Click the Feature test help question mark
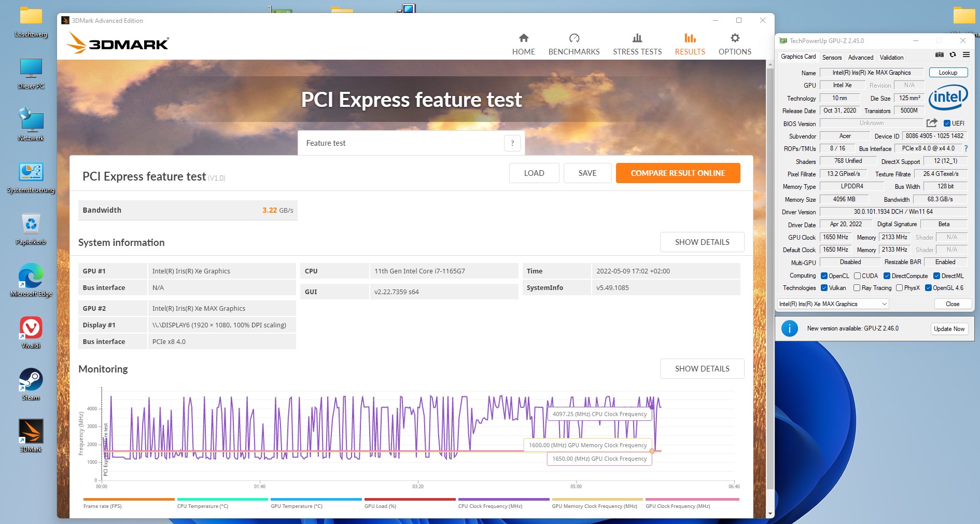980x524 pixels. tap(512, 143)
